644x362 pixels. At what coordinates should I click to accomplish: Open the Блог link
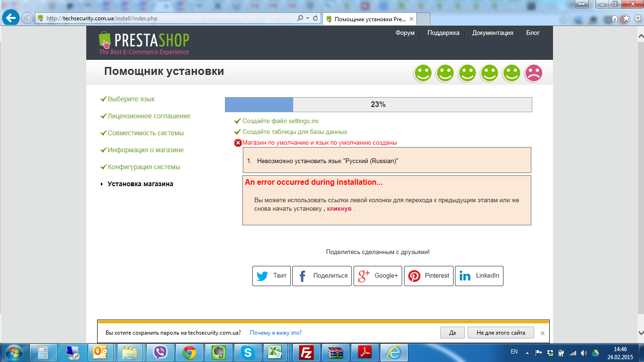tap(533, 33)
